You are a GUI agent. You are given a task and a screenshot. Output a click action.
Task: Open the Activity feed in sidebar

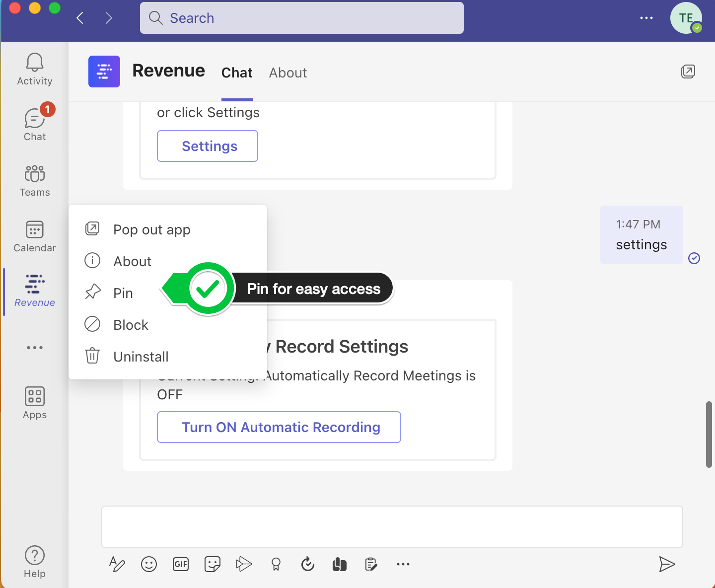34,70
